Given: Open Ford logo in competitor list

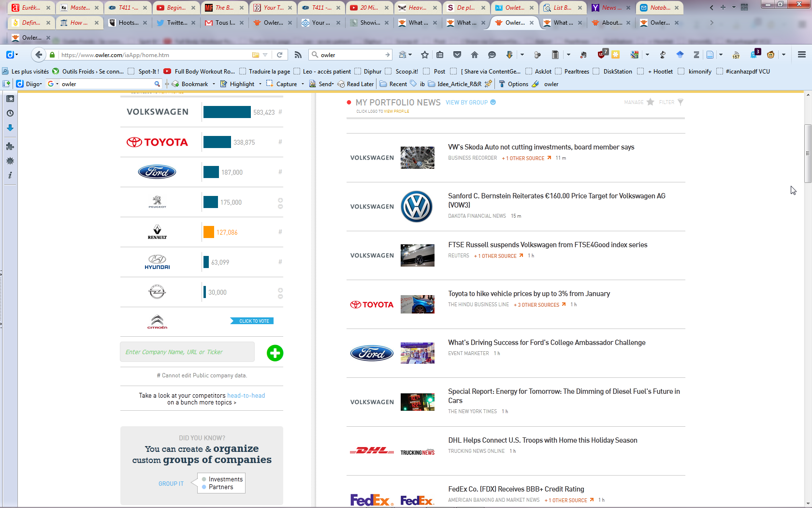Looking at the screenshot, I should (157, 172).
